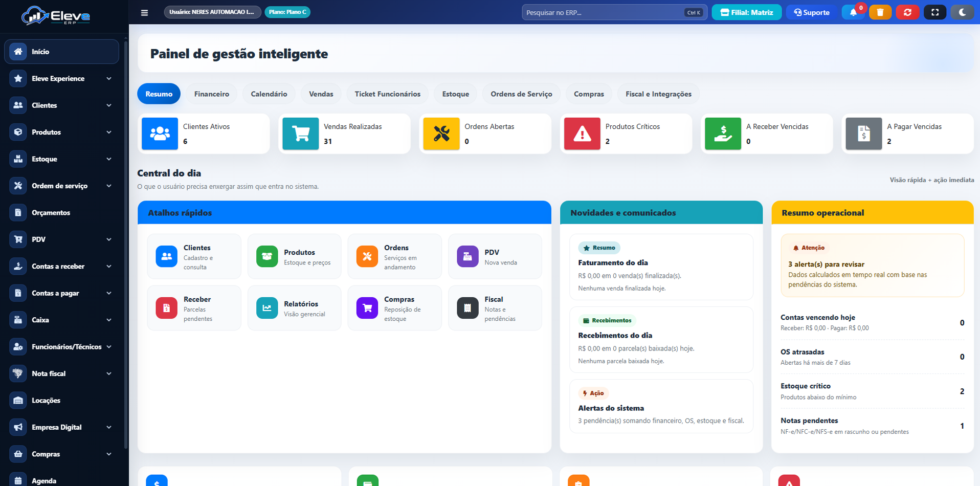
Task: Click the Suporte button
Action: pos(812,12)
